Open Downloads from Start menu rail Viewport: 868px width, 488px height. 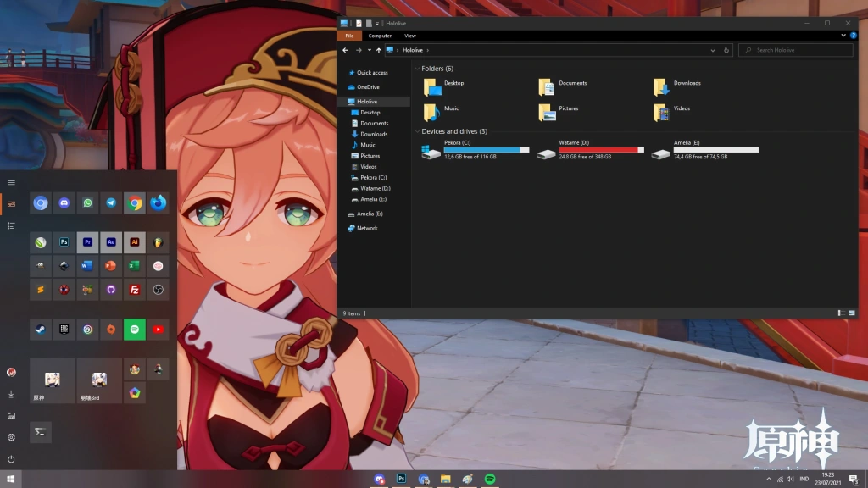tap(11, 395)
